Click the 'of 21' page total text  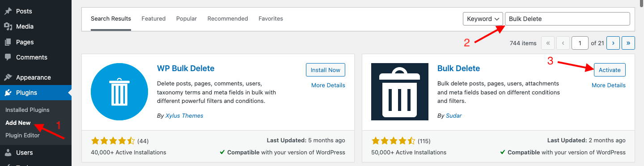click(x=597, y=43)
